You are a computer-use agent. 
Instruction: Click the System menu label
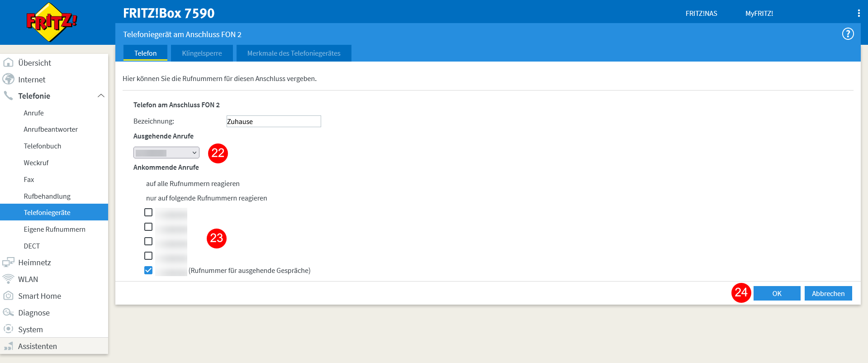[x=30, y=330]
